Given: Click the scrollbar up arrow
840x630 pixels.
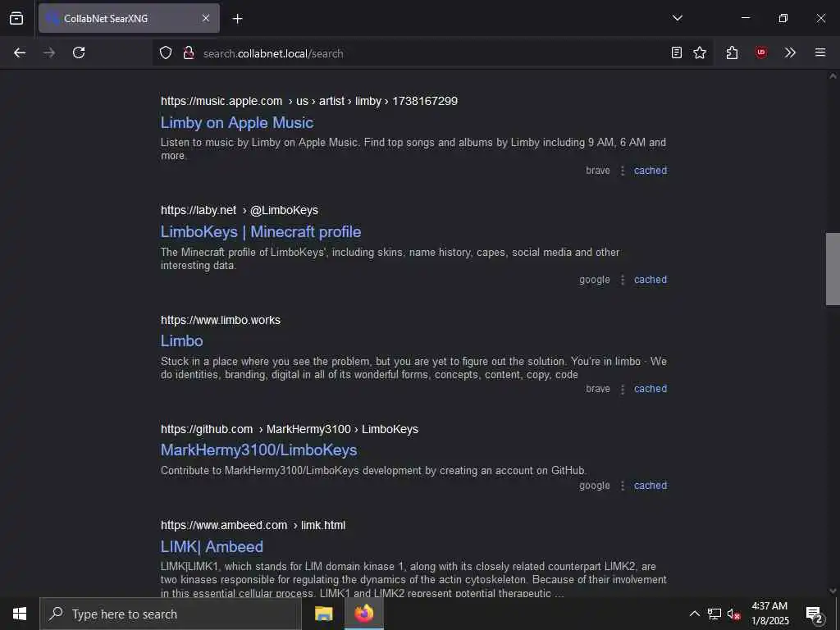Looking at the screenshot, I should click(833, 76).
